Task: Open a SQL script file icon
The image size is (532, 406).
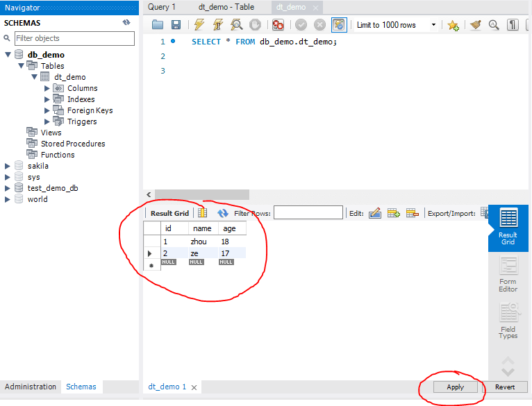Action: [x=158, y=25]
